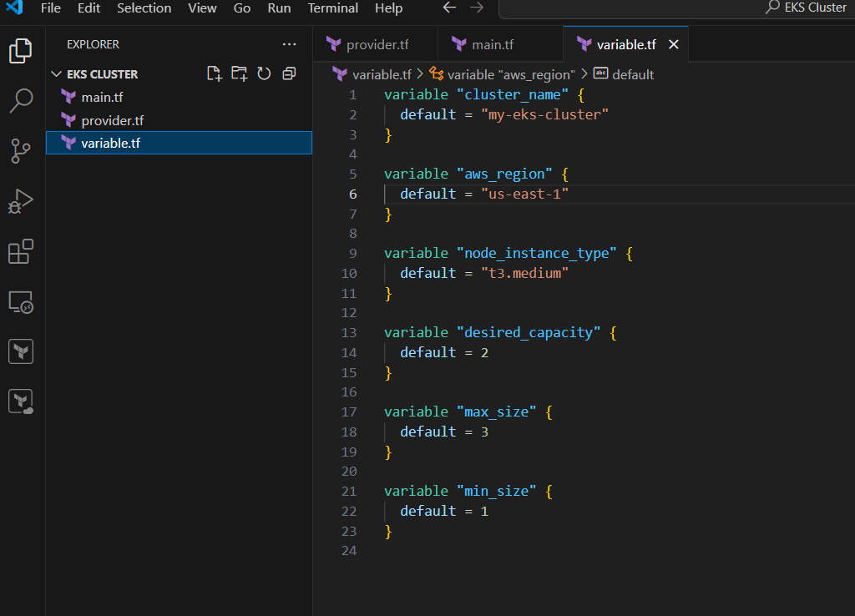The image size is (855, 616).
Task: Switch to the provider.tf tab
Action: click(376, 45)
